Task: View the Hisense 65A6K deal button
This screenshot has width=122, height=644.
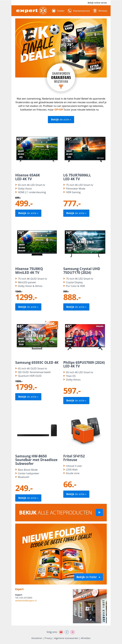Action: click(x=28, y=213)
